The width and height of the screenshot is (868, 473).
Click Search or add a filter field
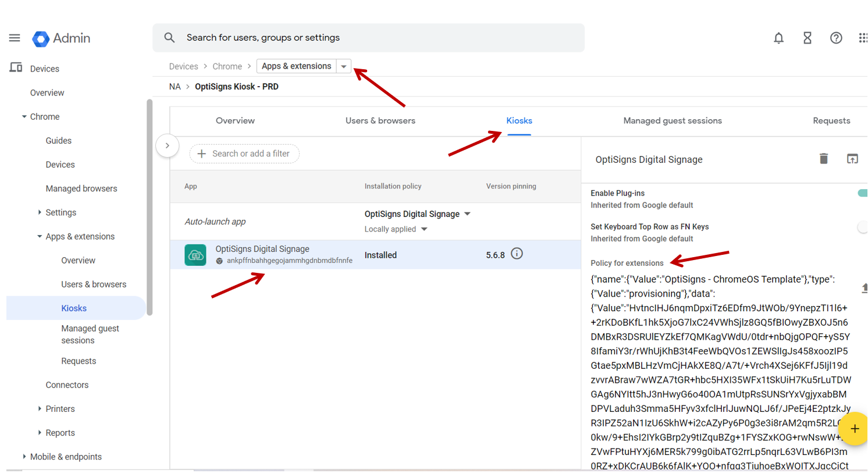point(244,154)
